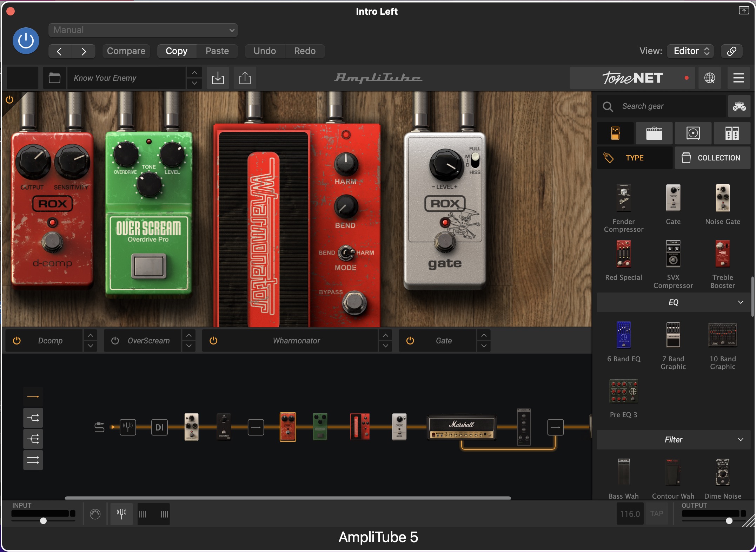The image size is (756, 552).
Task: Switch to the rack effects tab
Action: 732,133
